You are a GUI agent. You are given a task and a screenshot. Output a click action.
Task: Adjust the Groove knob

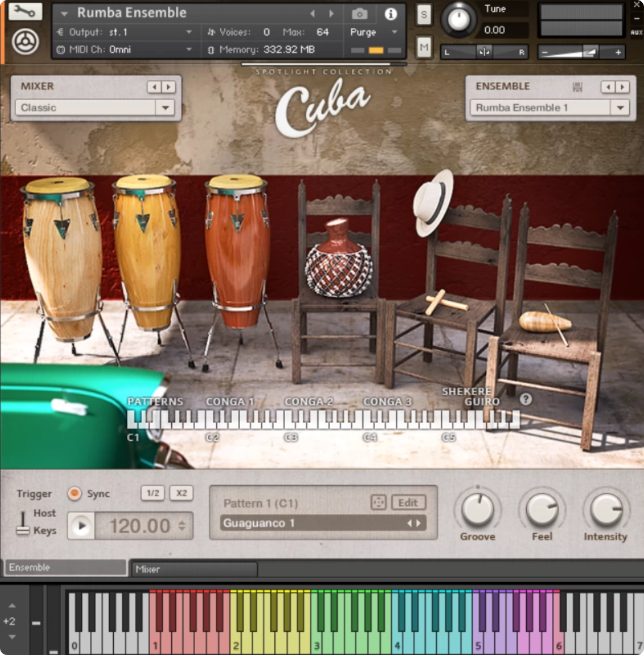pos(477,509)
